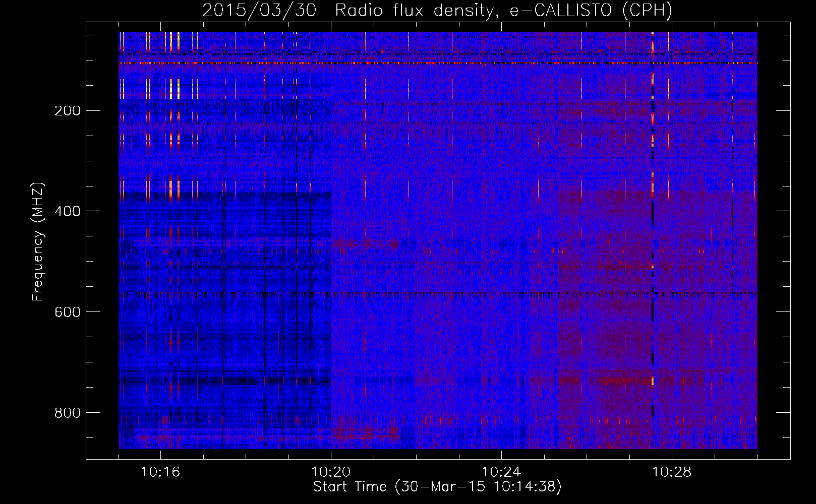This screenshot has width=816, height=504.
Task: Click the 10:28 time tick label
Action: point(672,472)
